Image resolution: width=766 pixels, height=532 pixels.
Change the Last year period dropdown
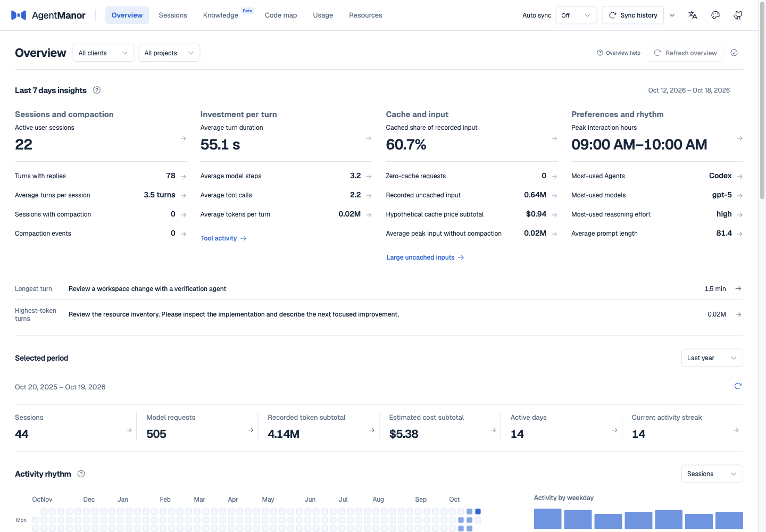pos(712,358)
